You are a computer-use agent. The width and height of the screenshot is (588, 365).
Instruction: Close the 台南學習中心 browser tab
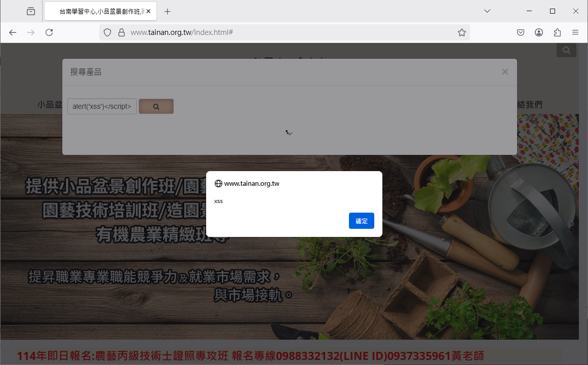(148, 11)
